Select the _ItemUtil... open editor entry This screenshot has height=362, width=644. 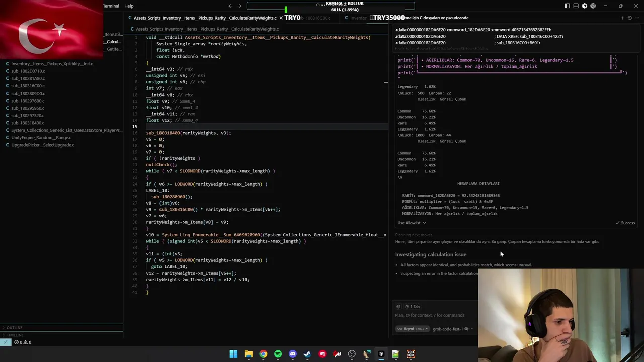pos(113,34)
